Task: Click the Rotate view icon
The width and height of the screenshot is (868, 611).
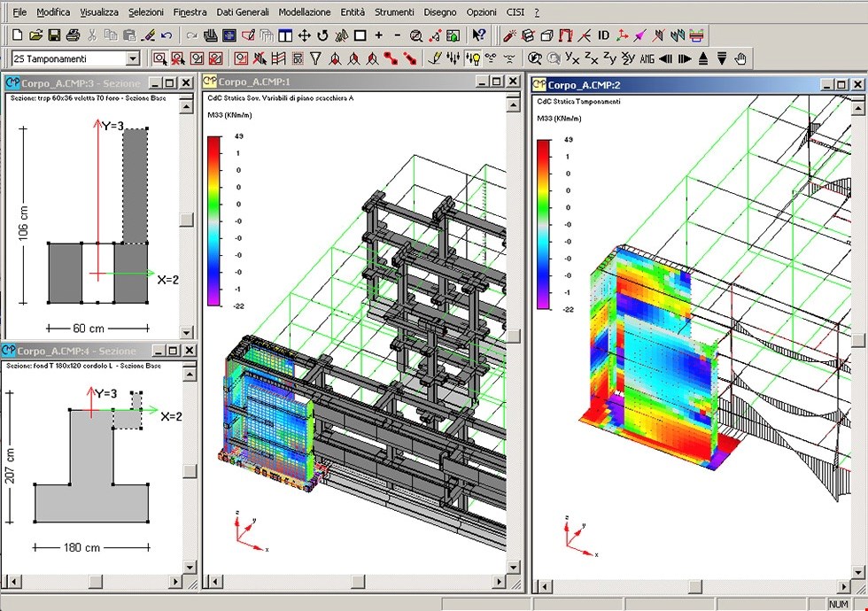Action: (x=322, y=35)
